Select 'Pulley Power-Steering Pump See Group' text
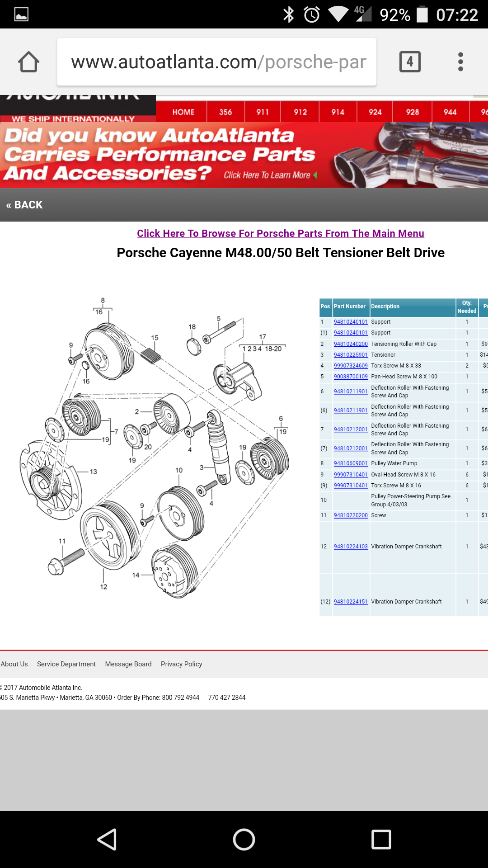 point(411,500)
